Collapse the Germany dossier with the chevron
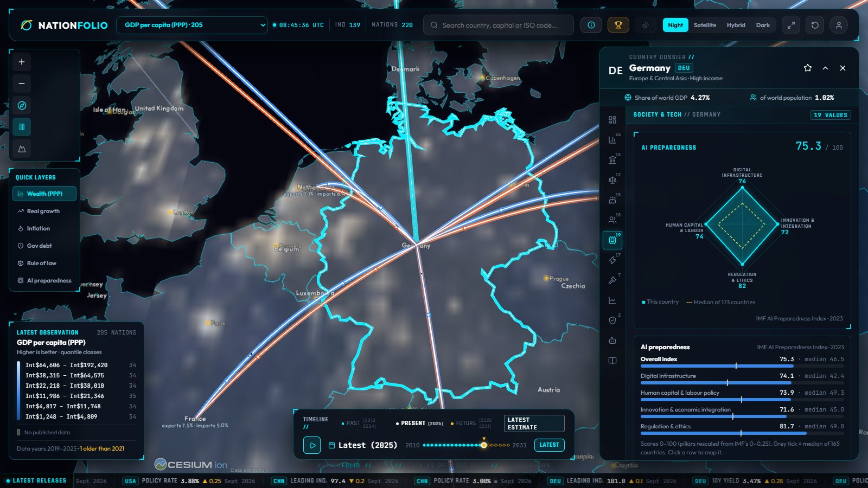This screenshot has height=488, width=868. pyautogui.click(x=825, y=68)
